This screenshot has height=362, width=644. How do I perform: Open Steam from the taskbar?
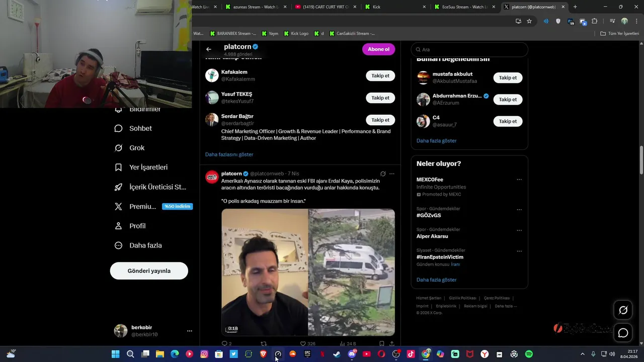337,354
